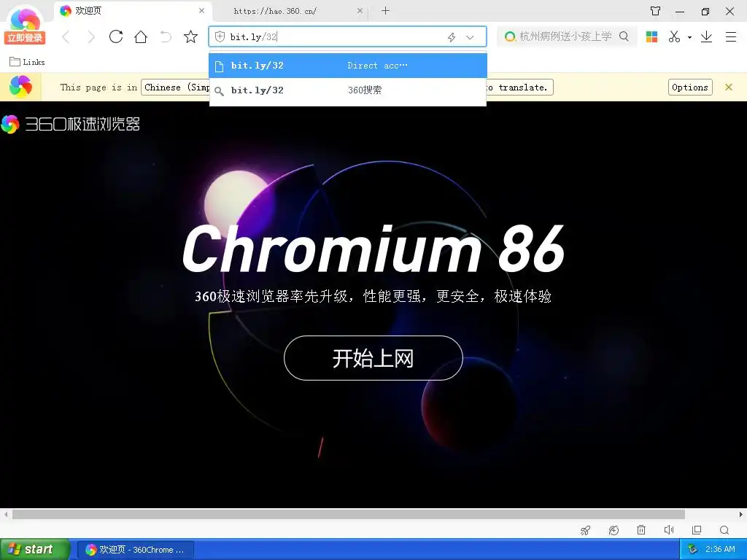Switch to the hao.360.cn tab
The width and height of the screenshot is (747, 560).
tap(275, 11)
